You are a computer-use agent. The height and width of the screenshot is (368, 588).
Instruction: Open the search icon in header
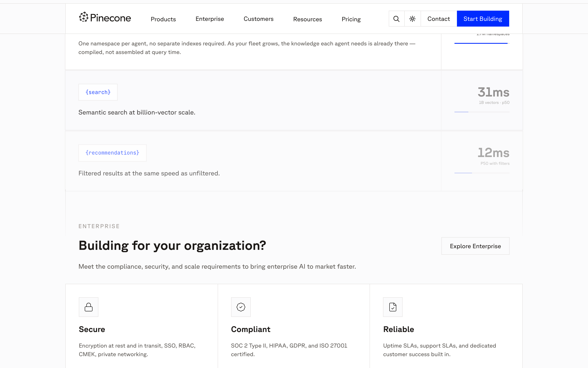[396, 19]
